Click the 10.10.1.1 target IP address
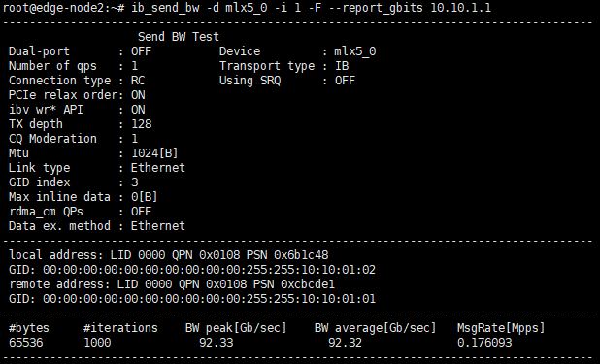 pos(461,8)
